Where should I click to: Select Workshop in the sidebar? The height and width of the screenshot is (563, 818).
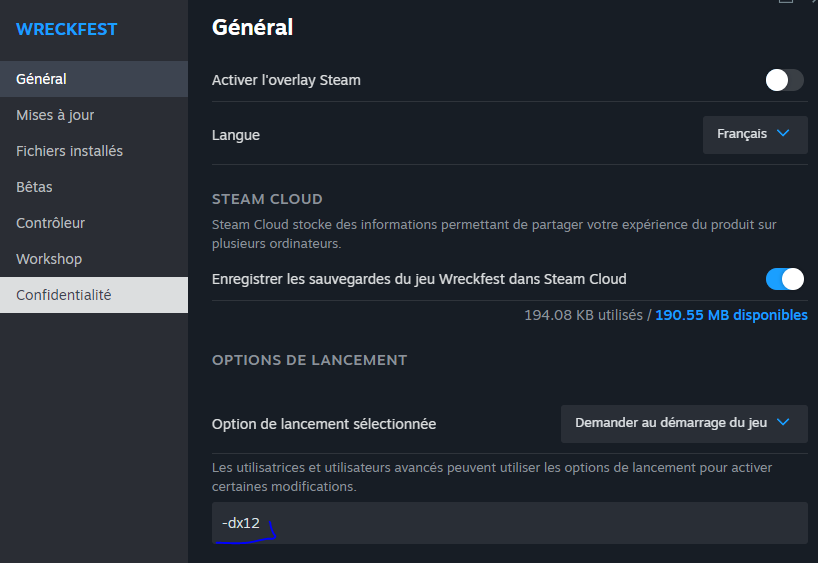point(49,259)
